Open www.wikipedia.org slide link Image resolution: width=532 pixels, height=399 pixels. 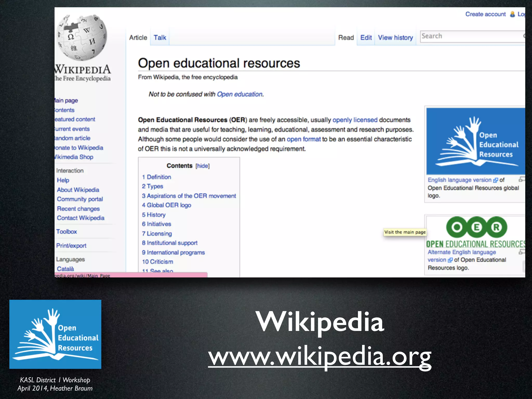coord(320,357)
